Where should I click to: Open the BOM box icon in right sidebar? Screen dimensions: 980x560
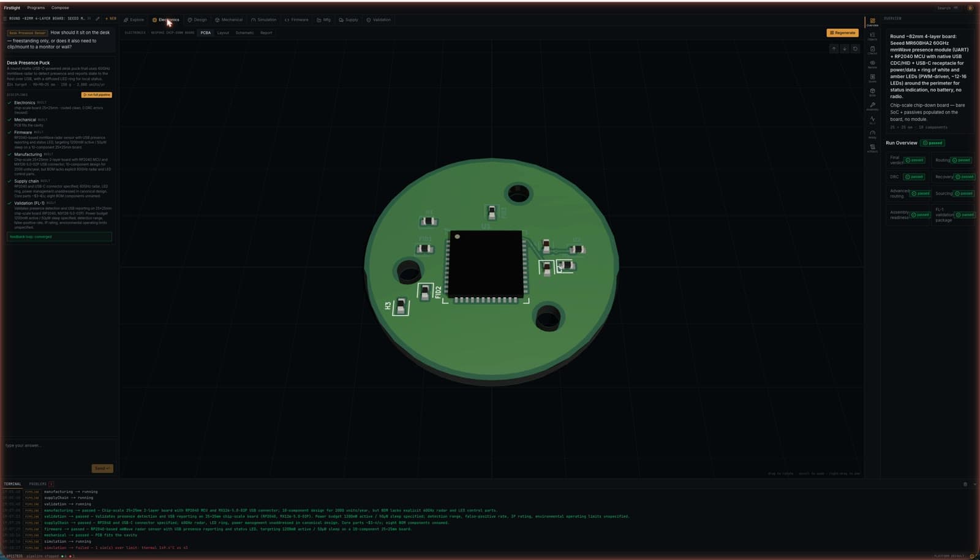[x=872, y=93]
